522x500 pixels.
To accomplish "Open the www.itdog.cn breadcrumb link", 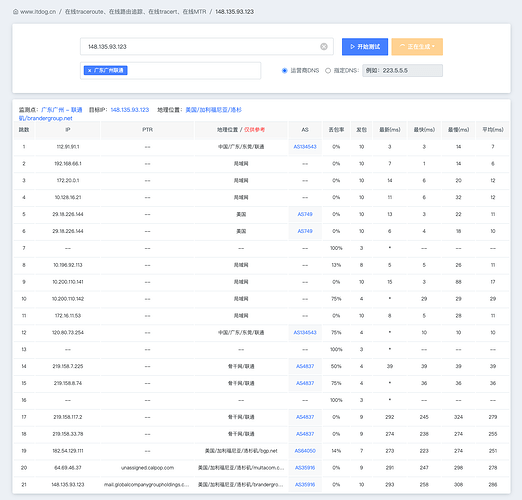I will click(x=38, y=12).
